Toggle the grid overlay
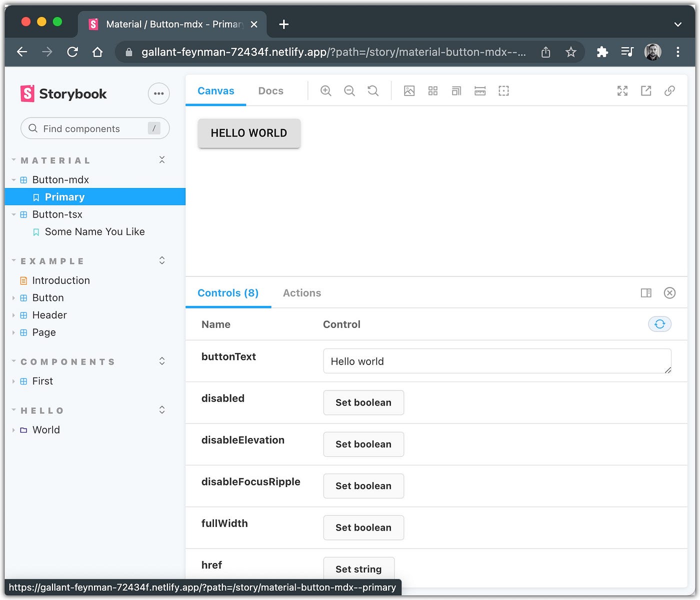Image resolution: width=700 pixels, height=600 pixels. pos(432,90)
